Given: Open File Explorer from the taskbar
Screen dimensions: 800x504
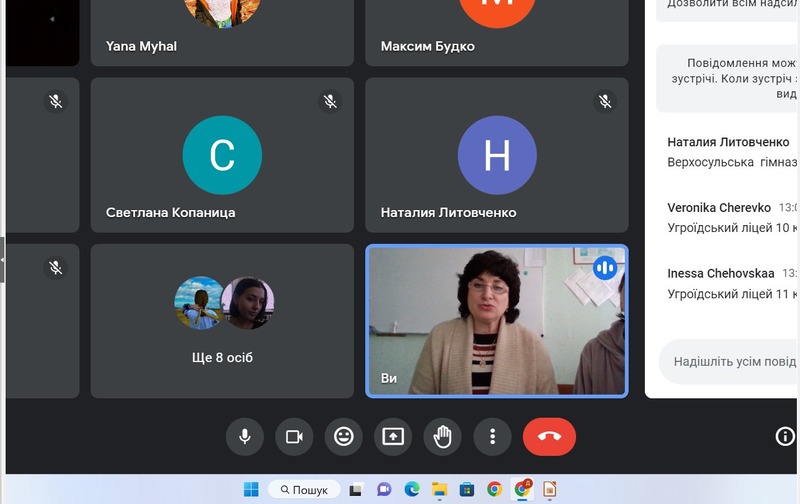Looking at the screenshot, I should coord(439,489).
